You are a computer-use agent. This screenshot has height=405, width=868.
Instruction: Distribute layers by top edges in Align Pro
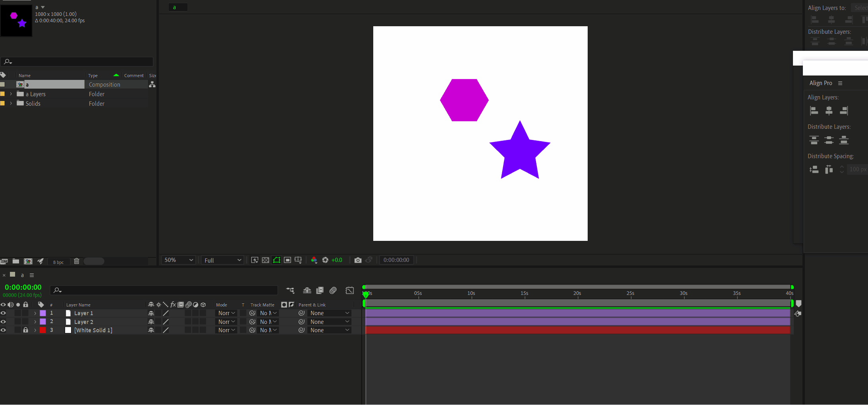click(814, 140)
